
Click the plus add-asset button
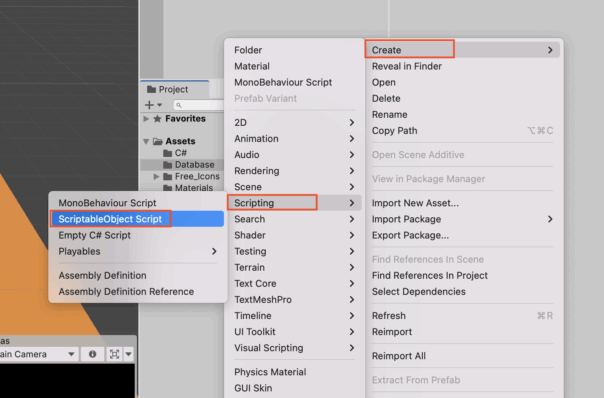click(149, 104)
